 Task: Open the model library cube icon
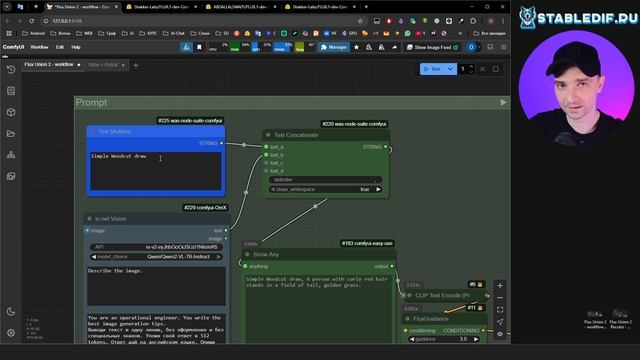11,112
